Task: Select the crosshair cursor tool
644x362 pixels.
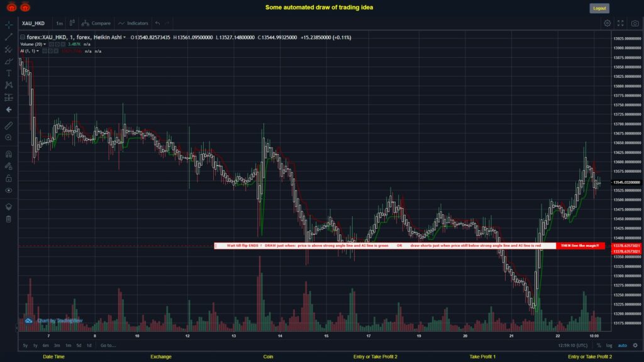Action: (x=9, y=25)
